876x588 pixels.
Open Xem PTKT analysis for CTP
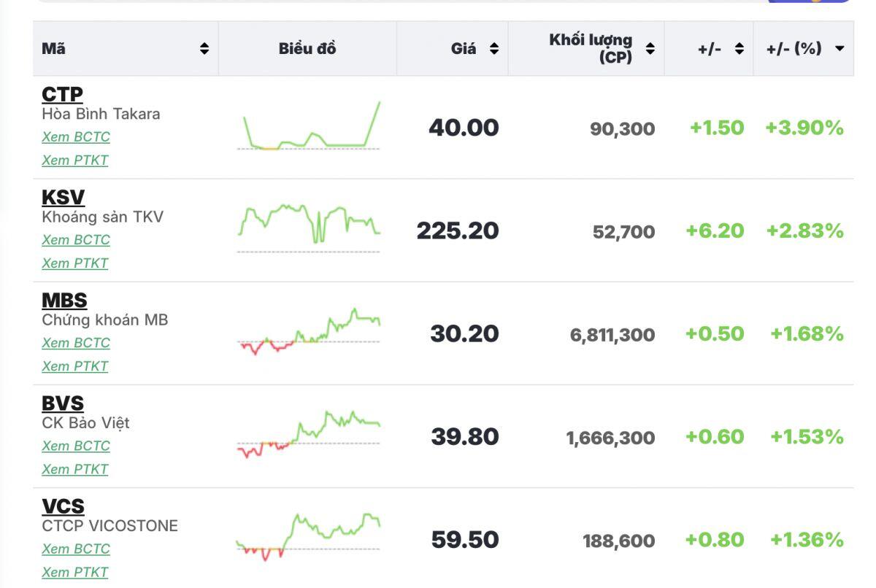pos(75,160)
